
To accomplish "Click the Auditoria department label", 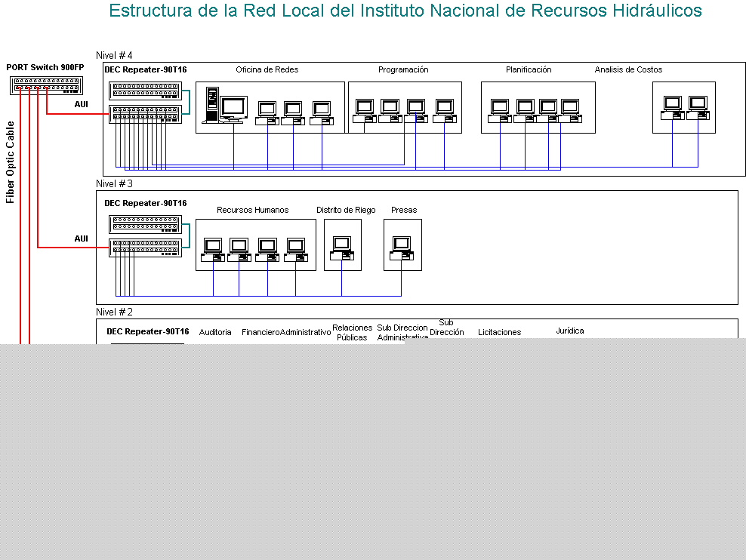I will coord(215,332).
